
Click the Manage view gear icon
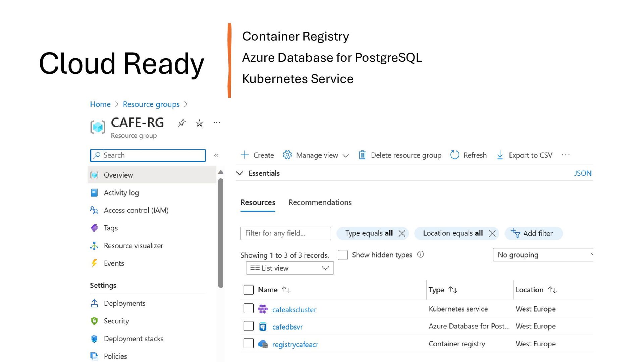tap(287, 155)
